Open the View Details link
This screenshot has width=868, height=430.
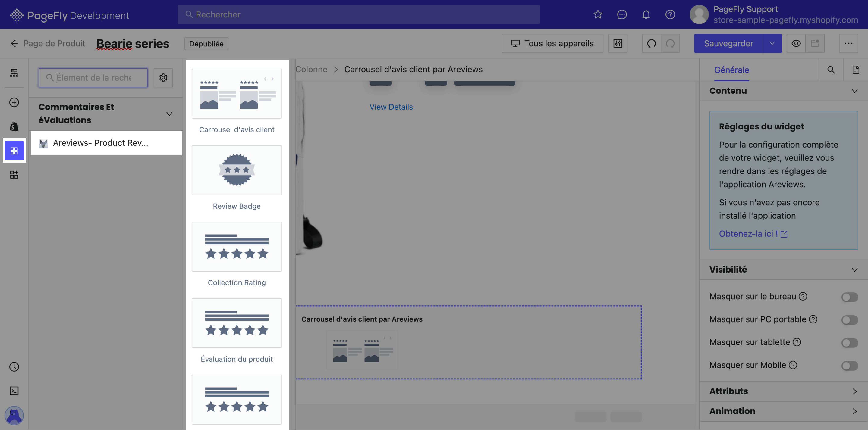(x=391, y=107)
